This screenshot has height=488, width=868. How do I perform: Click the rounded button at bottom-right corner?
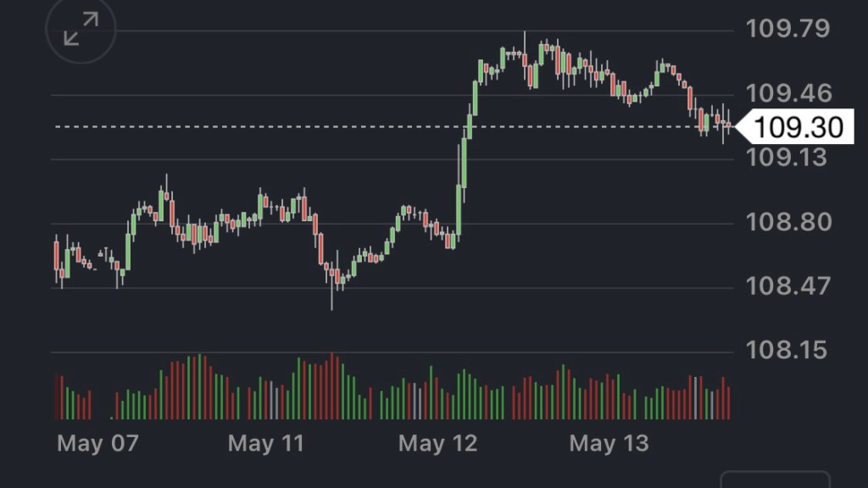[775, 480]
